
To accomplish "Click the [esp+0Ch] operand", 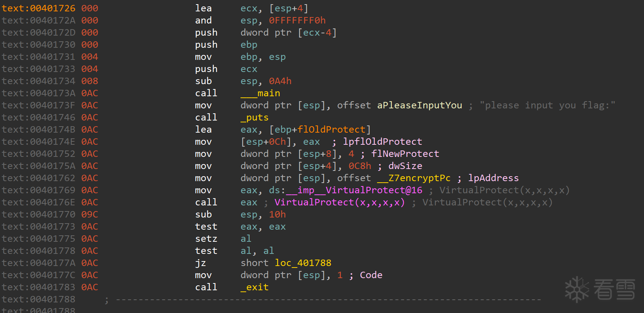I will [266, 142].
